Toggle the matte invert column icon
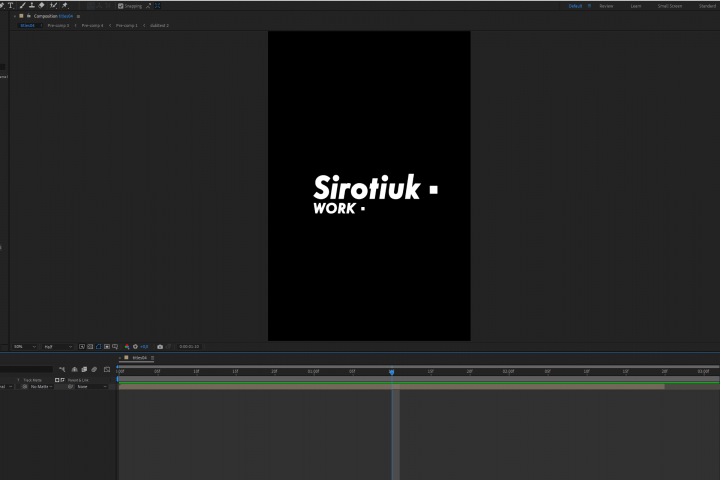720x480 pixels. click(62, 380)
